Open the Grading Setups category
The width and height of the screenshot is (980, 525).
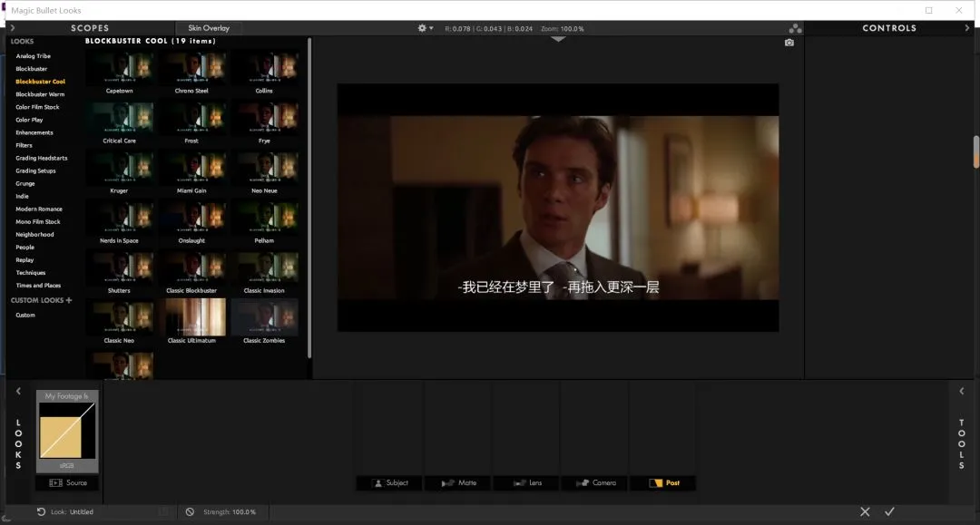pos(35,170)
